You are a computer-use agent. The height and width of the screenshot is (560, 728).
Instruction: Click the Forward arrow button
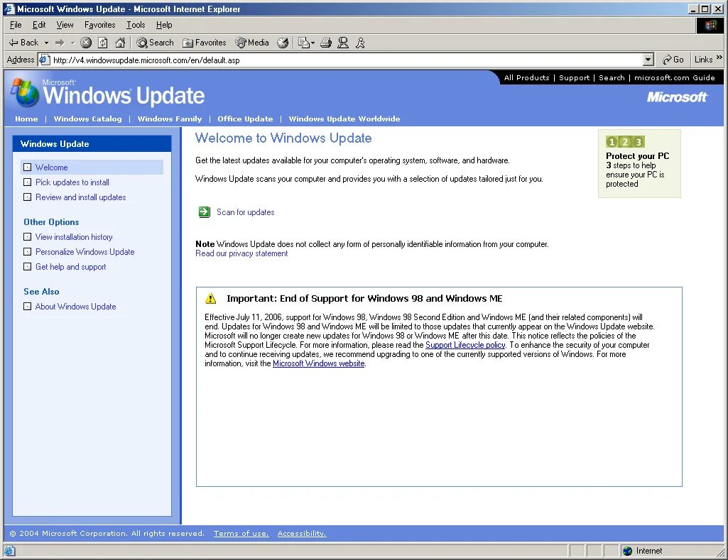pyautogui.click(x=60, y=43)
